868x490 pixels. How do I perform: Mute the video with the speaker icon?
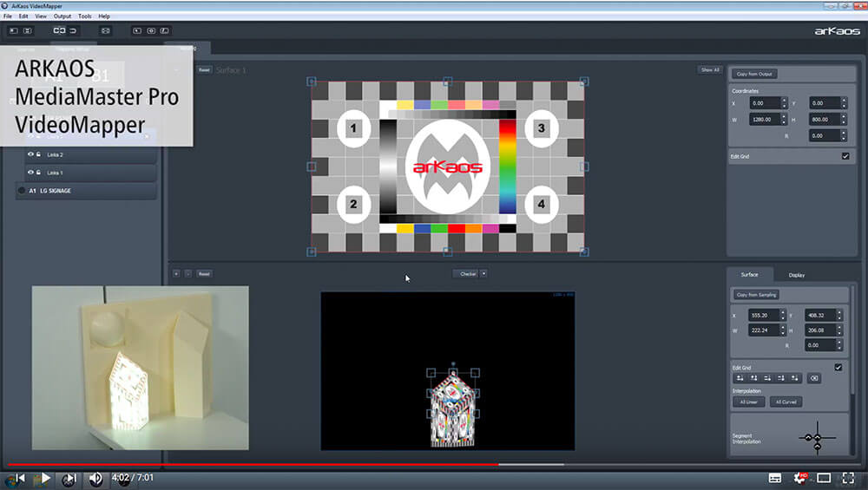(95, 478)
